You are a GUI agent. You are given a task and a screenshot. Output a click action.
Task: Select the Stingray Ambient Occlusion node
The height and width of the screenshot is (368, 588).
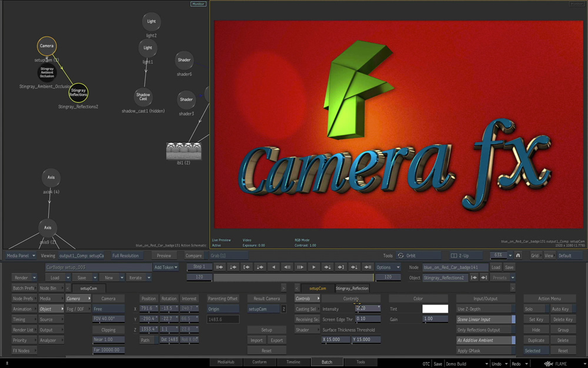click(47, 72)
